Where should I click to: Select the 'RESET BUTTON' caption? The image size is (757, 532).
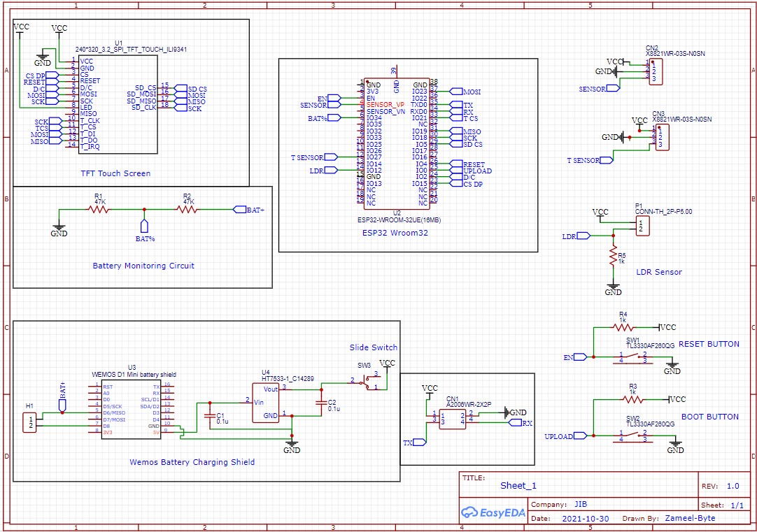click(x=709, y=344)
